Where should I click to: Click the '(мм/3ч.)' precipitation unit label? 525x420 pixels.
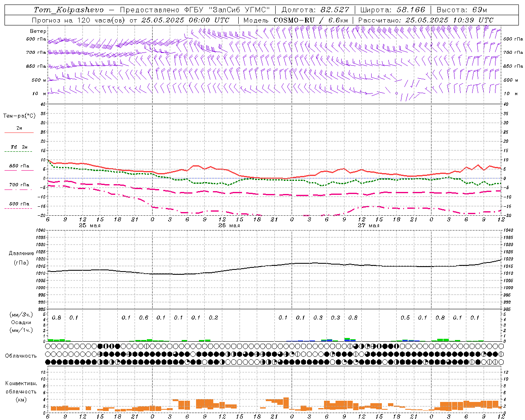(21, 315)
